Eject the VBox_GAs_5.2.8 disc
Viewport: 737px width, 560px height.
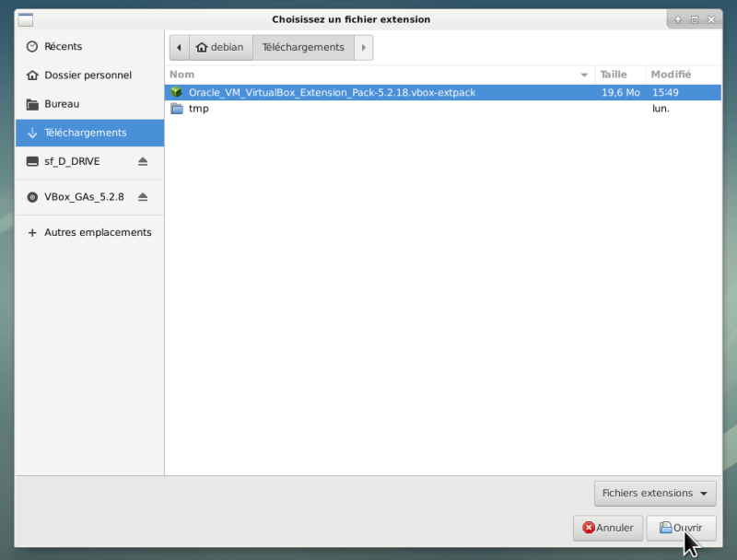[143, 197]
